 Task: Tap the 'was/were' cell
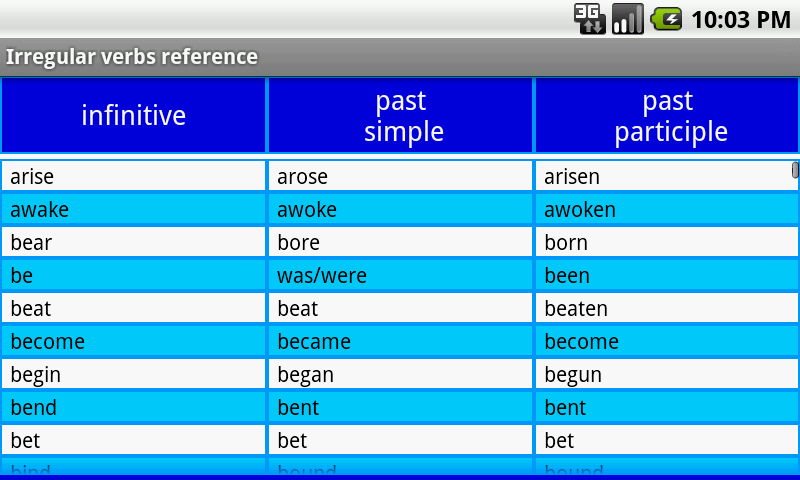[x=401, y=276]
